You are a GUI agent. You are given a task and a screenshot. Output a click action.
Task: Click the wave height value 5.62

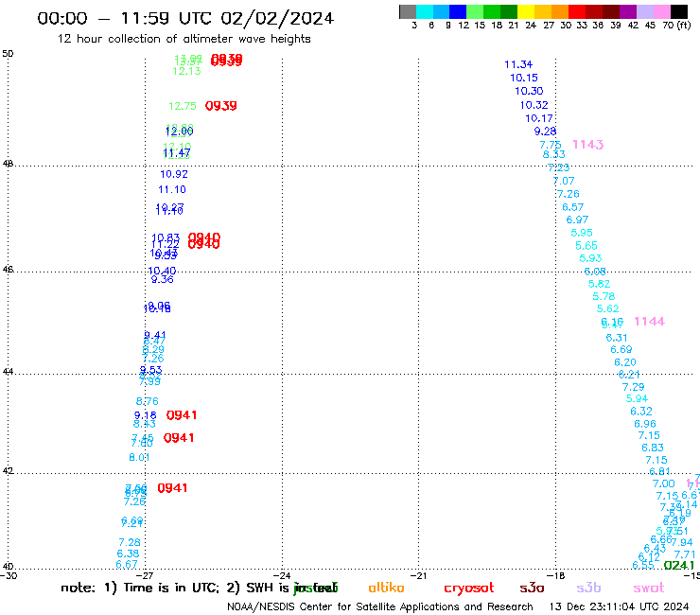pos(608,308)
